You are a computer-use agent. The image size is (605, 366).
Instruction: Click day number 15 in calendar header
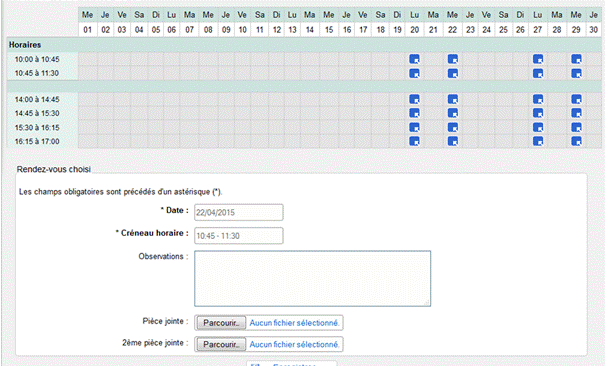click(329, 30)
